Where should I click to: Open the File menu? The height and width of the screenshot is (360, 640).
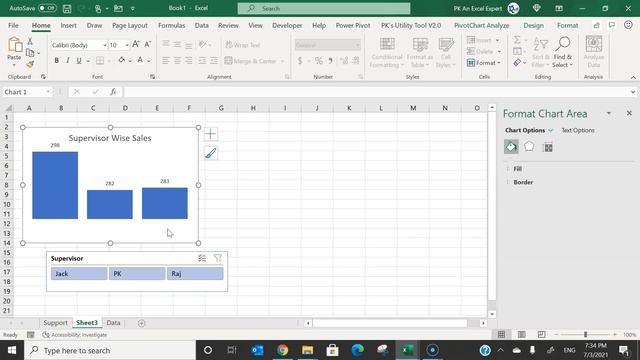tap(13, 25)
